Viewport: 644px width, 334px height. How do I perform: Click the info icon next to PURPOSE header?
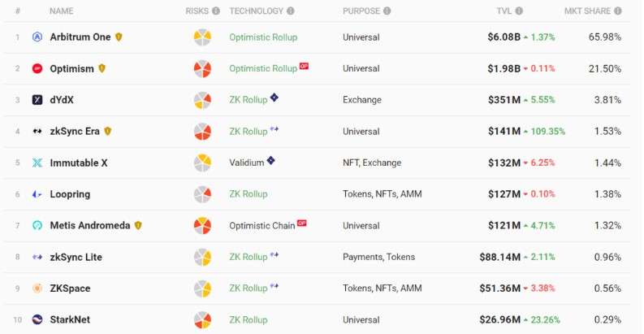[x=387, y=11]
